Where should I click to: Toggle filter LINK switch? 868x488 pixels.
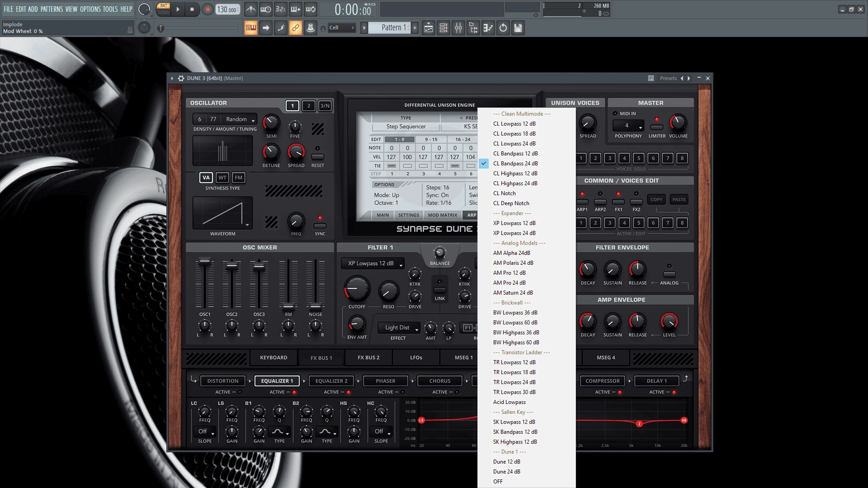440,290
